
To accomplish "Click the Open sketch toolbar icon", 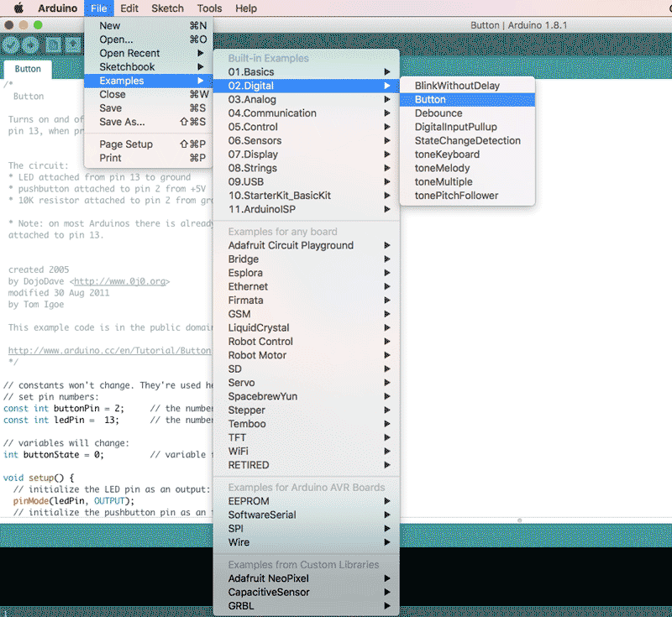I will pos(73,45).
